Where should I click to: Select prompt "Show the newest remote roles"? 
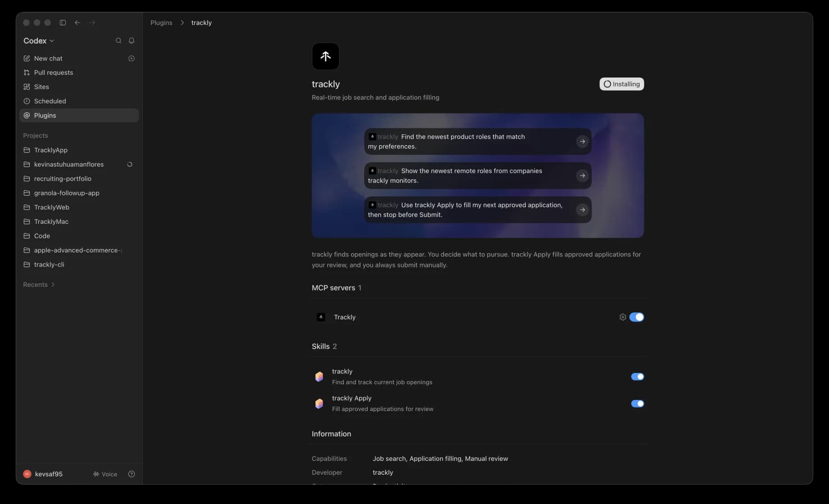click(x=478, y=176)
